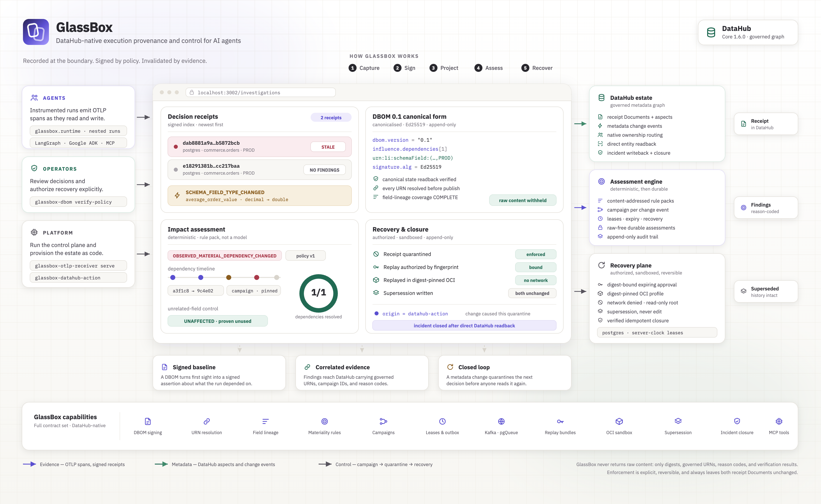Click the Operators shield icon
821x504 pixels.
click(34, 168)
